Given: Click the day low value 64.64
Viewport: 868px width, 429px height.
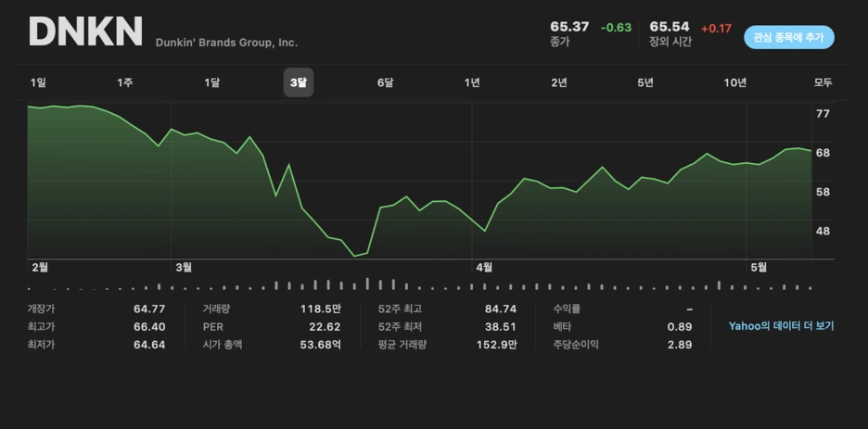Looking at the screenshot, I should coord(149,345).
